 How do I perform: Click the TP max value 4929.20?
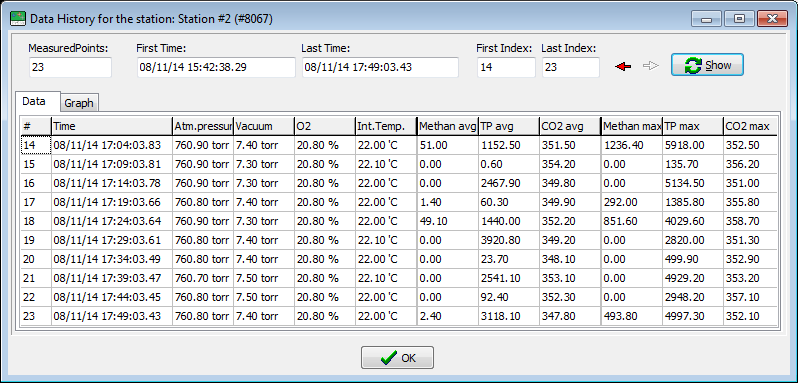click(x=693, y=278)
